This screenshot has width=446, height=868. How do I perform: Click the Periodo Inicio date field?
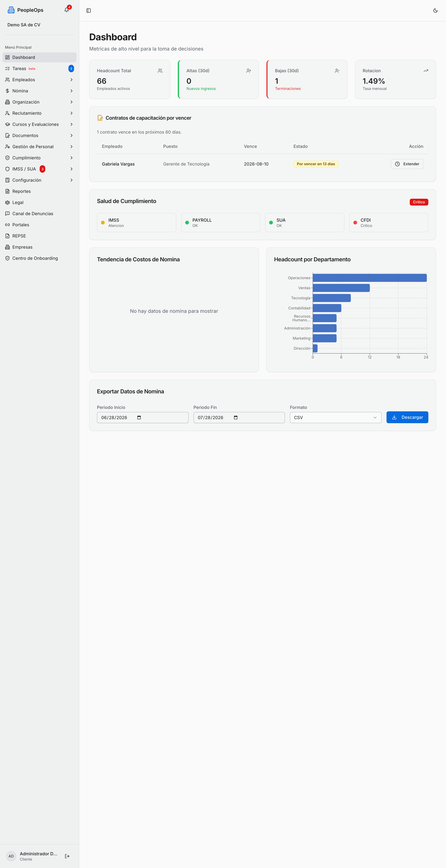pyautogui.click(x=143, y=417)
